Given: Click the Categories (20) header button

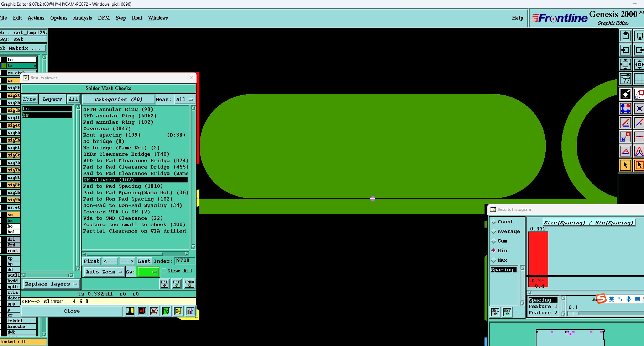Looking at the screenshot, I should coord(119,100).
